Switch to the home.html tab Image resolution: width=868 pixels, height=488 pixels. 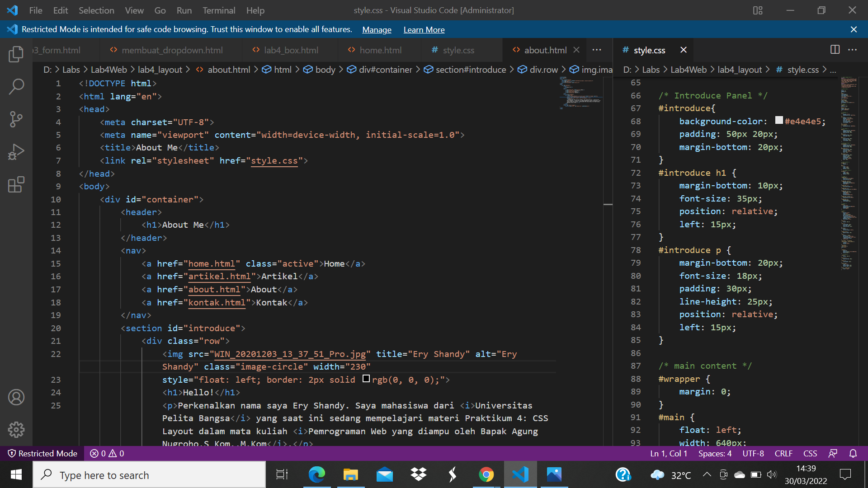[x=380, y=50]
